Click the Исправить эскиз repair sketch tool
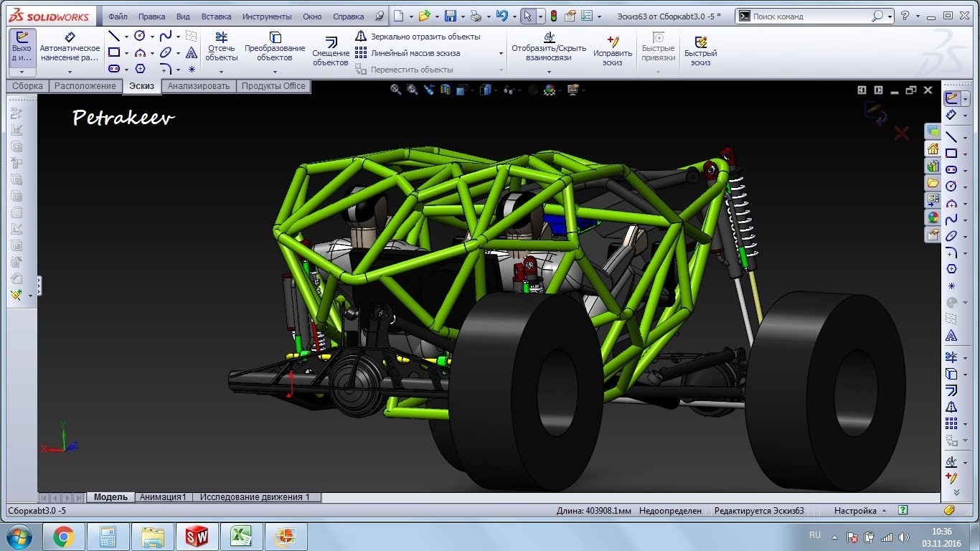Image resolution: width=980 pixels, height=551 pixels. click(613, 51)
